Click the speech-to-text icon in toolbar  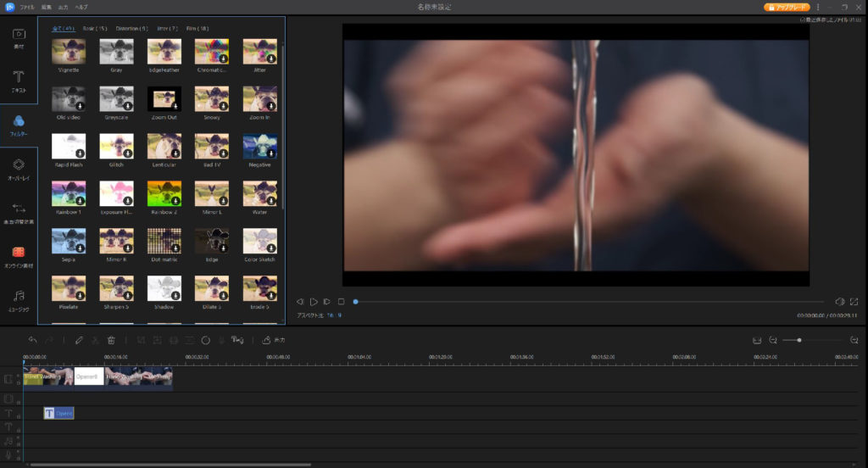[x=237, y=340]
